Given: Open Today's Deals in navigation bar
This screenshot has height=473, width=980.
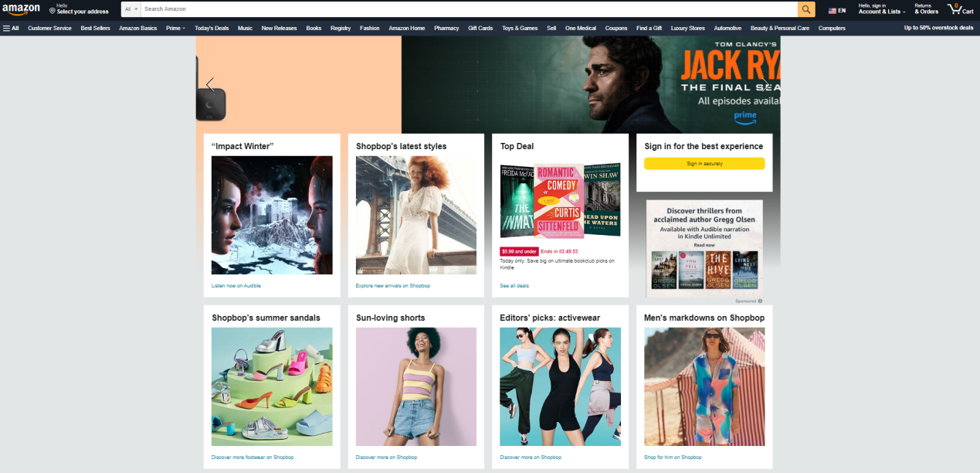Looking at the screenshot, I should (212, 28).
